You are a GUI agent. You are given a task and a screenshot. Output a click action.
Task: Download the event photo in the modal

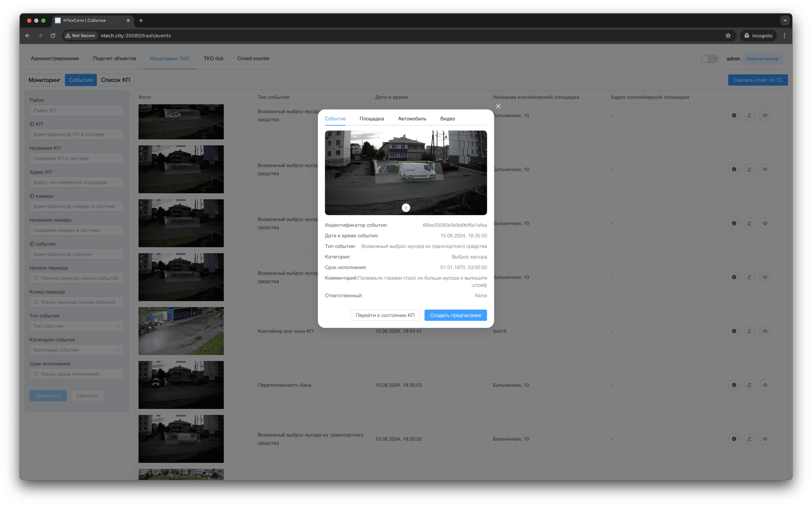coord(406,208)
